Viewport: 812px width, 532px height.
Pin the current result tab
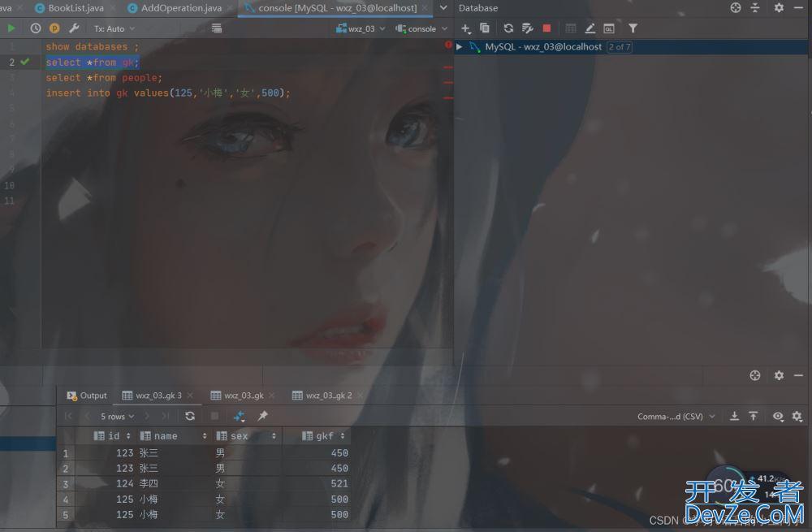262,416
